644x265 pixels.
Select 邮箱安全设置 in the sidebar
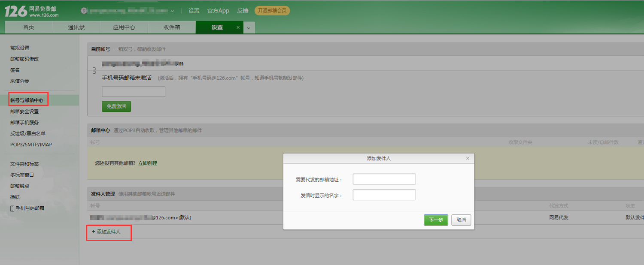click(x=24, y=111)
